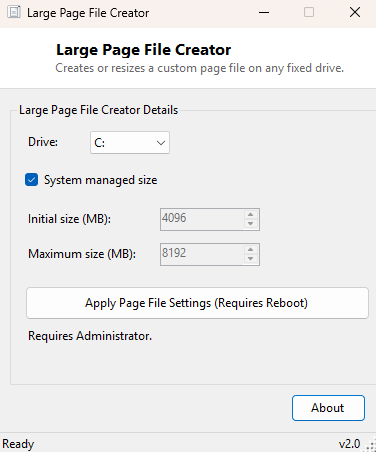This screenshot has height=452, width=376.
Task: Increase Initial size with up arrow
Action: (x=251, y=215)
